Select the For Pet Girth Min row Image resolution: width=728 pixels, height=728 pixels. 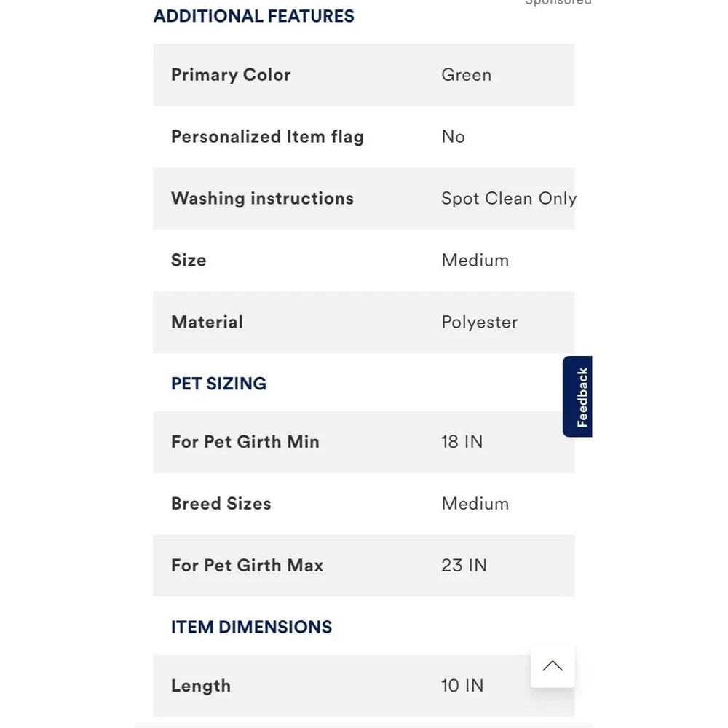[x=364, y=442]
